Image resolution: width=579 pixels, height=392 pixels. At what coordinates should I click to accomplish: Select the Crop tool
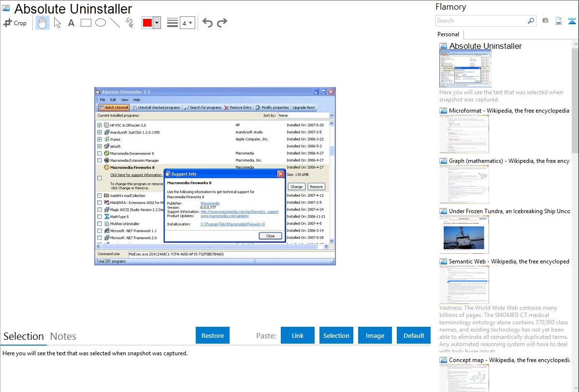point(15,23)
